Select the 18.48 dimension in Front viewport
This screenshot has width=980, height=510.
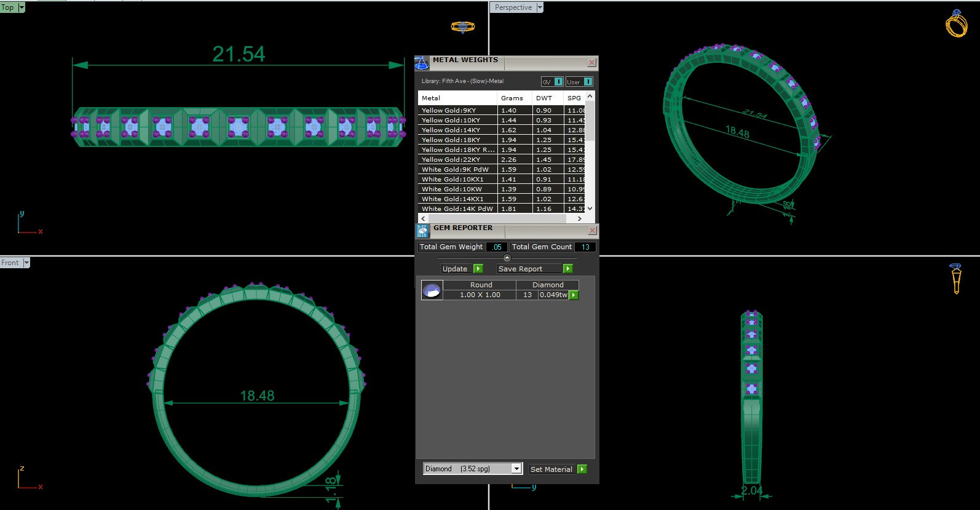click(x=257, y=396)
